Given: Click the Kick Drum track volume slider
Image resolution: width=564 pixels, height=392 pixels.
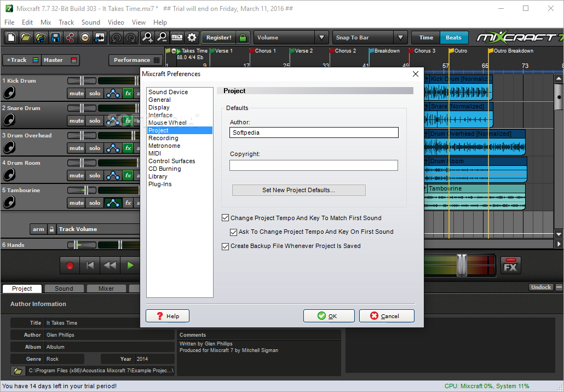Looking at the screenshot, I should point(119,80).
